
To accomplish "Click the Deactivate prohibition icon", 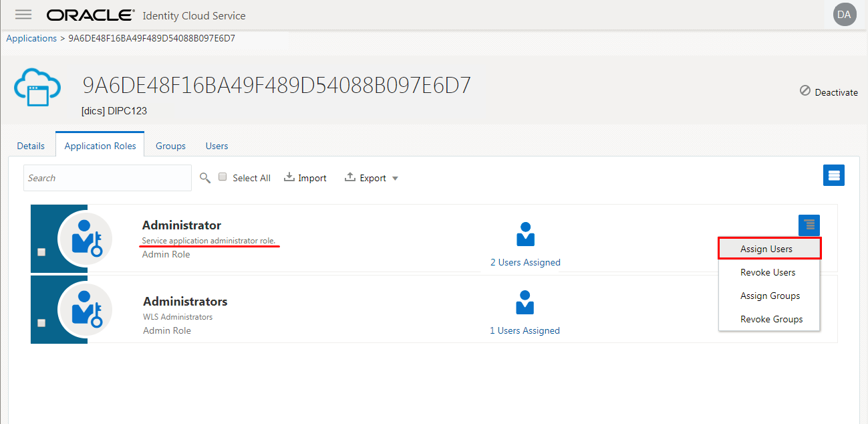I will pos(805,91).
